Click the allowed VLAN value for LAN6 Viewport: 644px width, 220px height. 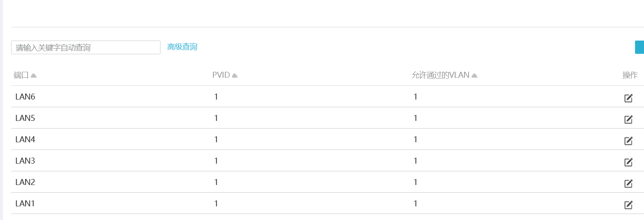pyautogui.click(x=415, y=97)
